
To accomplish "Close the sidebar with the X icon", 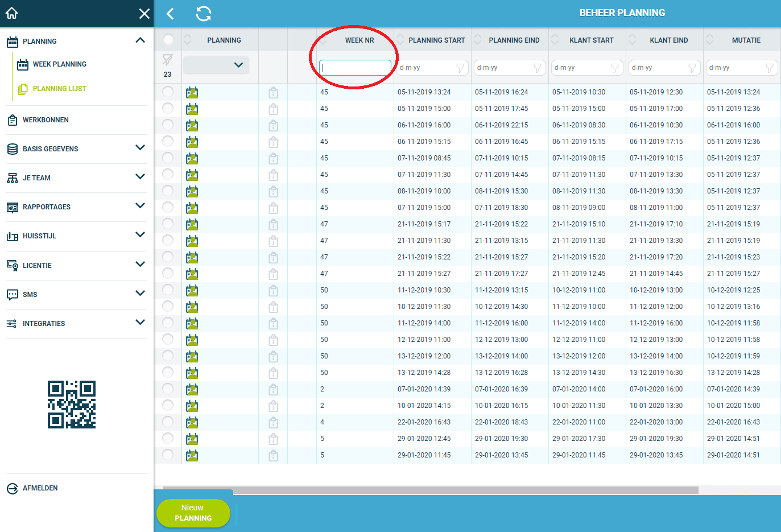I will click(144, 14).
